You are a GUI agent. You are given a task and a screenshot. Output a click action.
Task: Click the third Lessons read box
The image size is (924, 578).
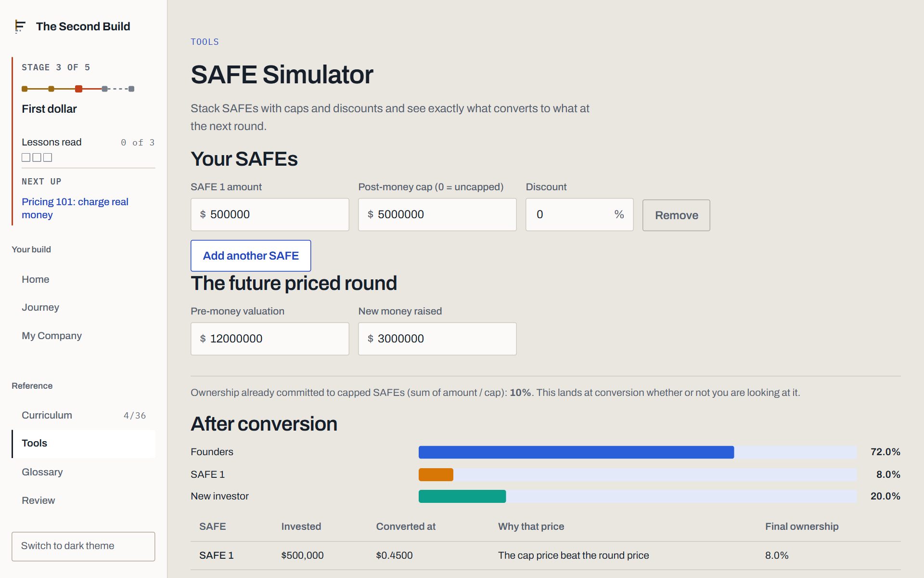[x=48, y=158]
